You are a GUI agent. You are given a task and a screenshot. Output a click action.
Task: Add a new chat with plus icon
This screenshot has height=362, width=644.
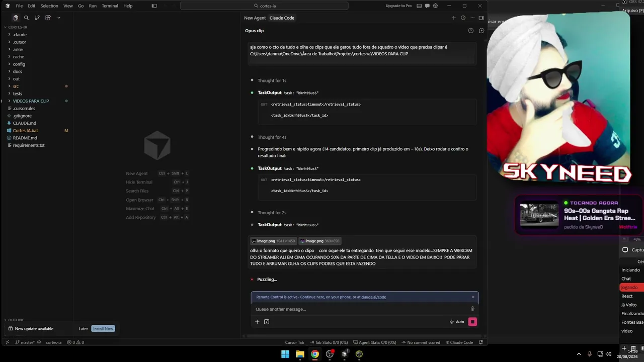453,18
